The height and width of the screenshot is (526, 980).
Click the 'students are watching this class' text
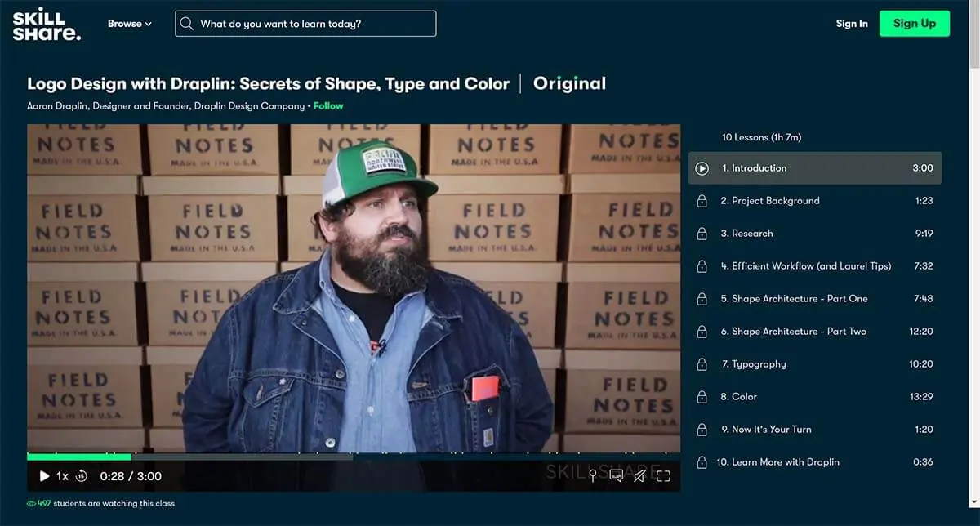114,504
